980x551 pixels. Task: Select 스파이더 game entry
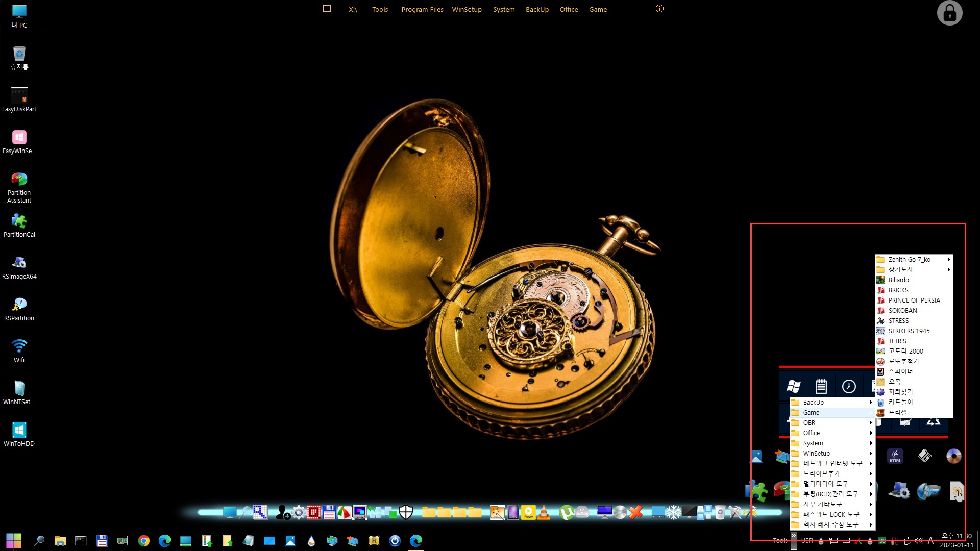(914, 371)
